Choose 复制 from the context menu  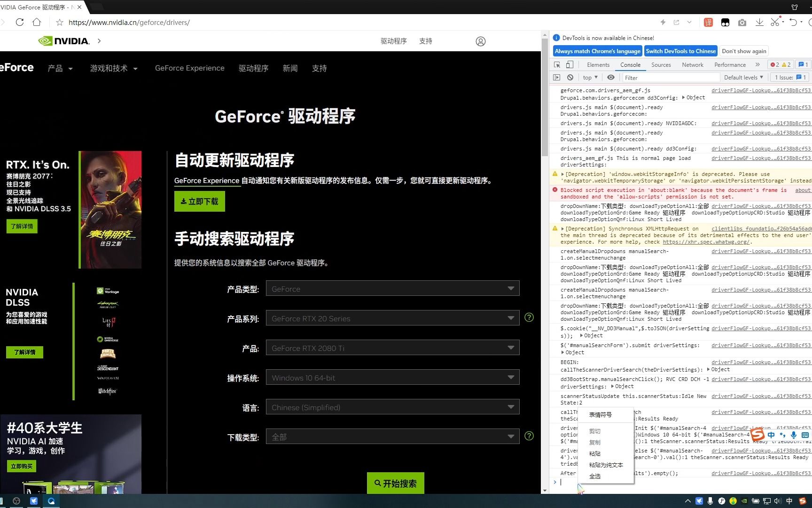pyautogui.click(x=595, y=442)
